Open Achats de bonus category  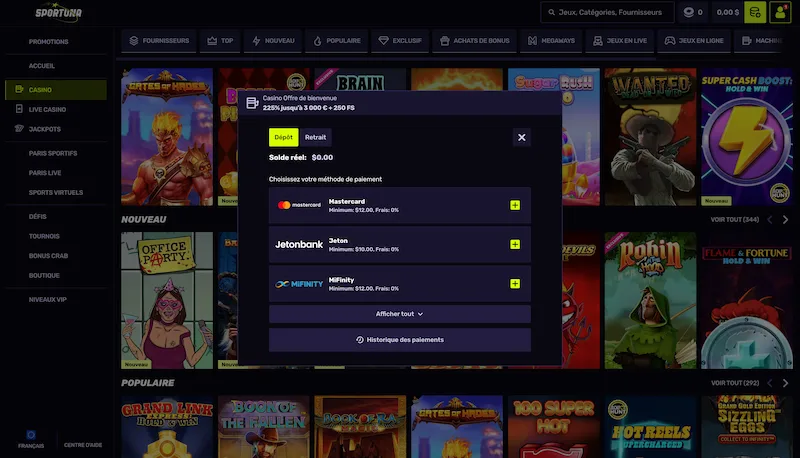(474, 41)
